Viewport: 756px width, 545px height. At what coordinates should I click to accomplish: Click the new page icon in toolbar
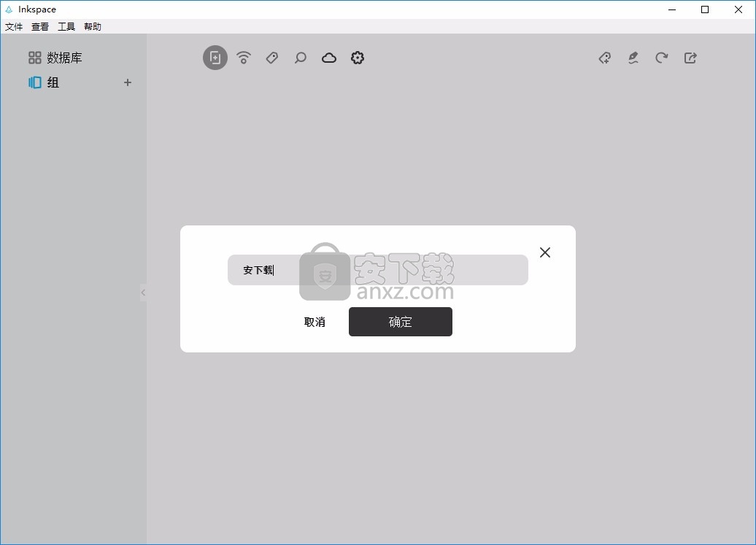tap(215, 58)
